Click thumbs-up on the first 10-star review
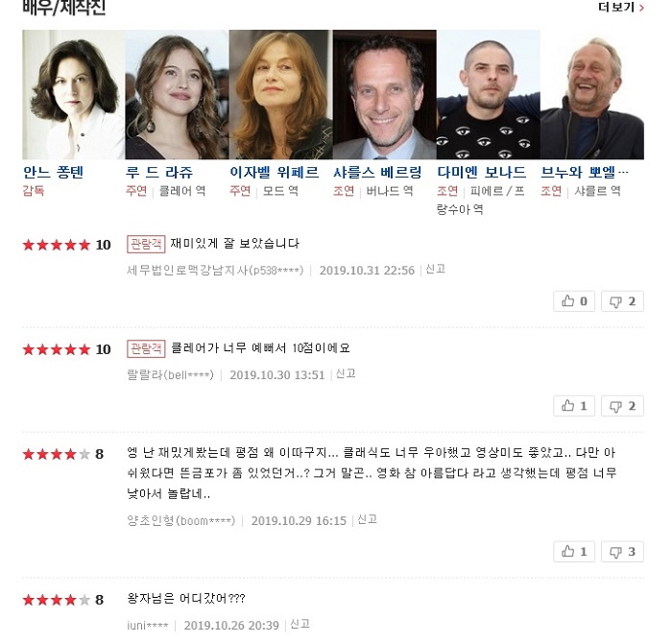The image size is (672, 643). 574,301
